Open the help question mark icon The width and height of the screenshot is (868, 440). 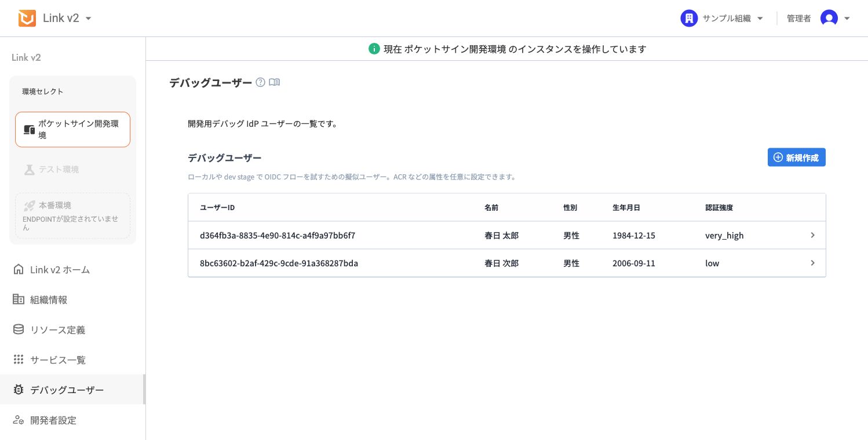tap(260, 82)
